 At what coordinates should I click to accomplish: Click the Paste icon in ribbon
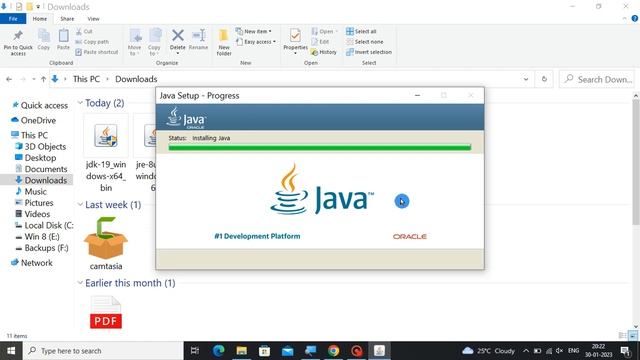[x=63, y=36]
